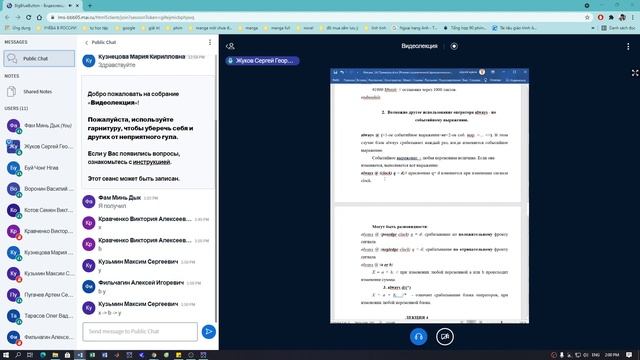Click the chat message "a -> b -> y"

coord(109,313)
